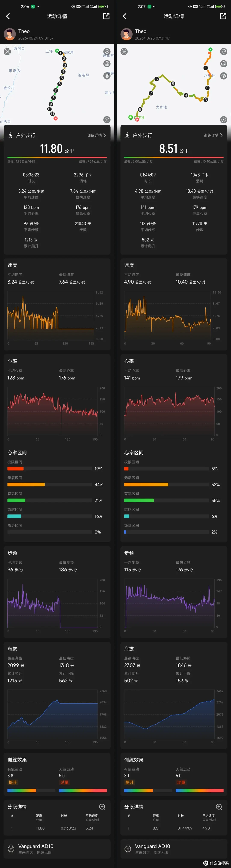Play route animation on the 8-kilometer route map
The image size is (231, 868).
[224, 120]
